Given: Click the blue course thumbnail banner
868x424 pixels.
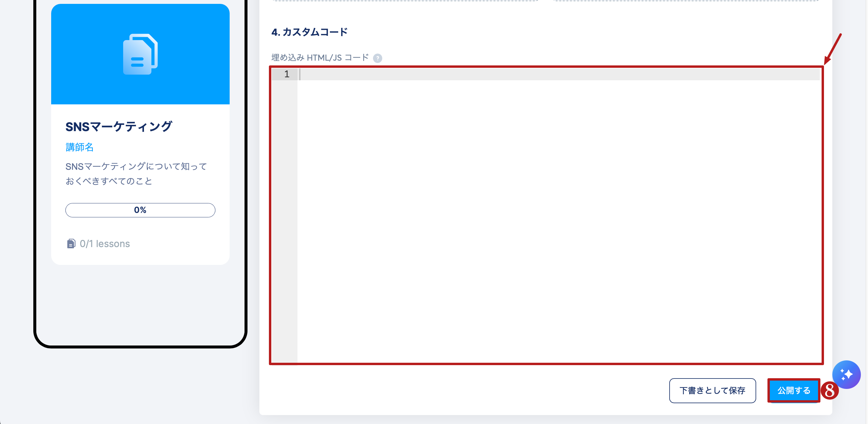Looking at the screenshot, I should point(140,54).
